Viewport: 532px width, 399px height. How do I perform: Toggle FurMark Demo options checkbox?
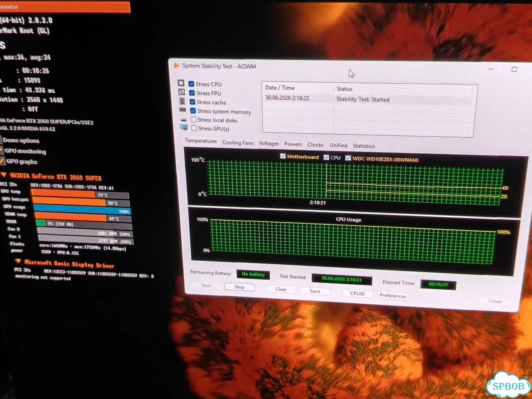[x=1, y=140]
